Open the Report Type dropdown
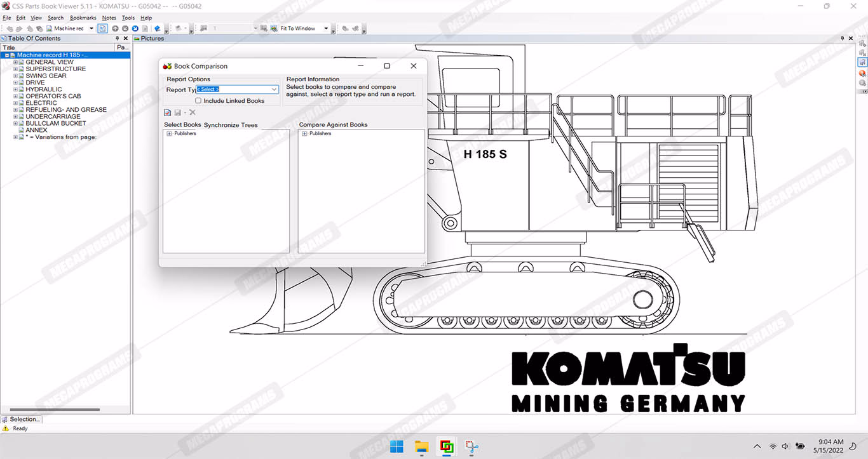 [x=274, y=90]
